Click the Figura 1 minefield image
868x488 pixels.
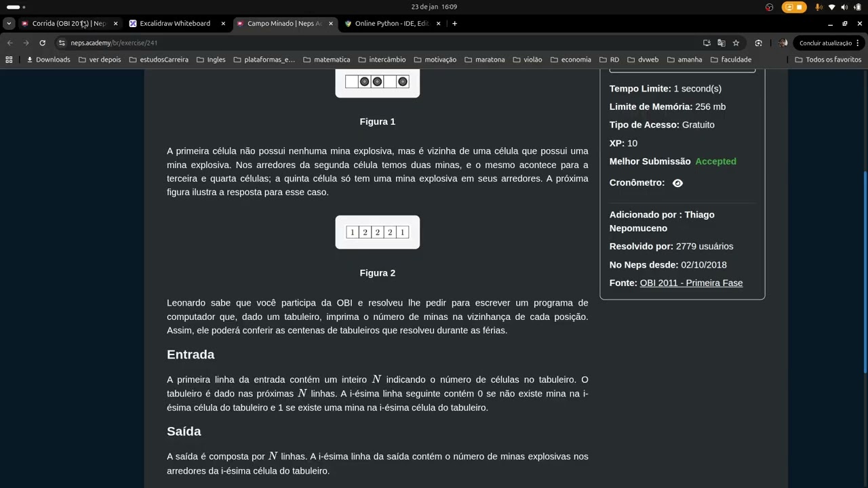(x=378, y=83)
